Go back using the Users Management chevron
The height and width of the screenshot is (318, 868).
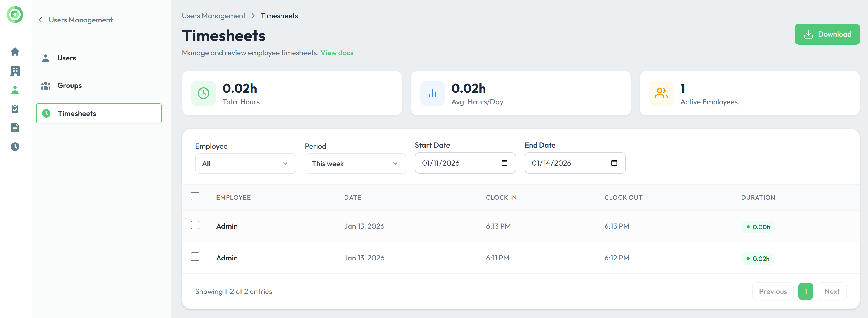41,20
